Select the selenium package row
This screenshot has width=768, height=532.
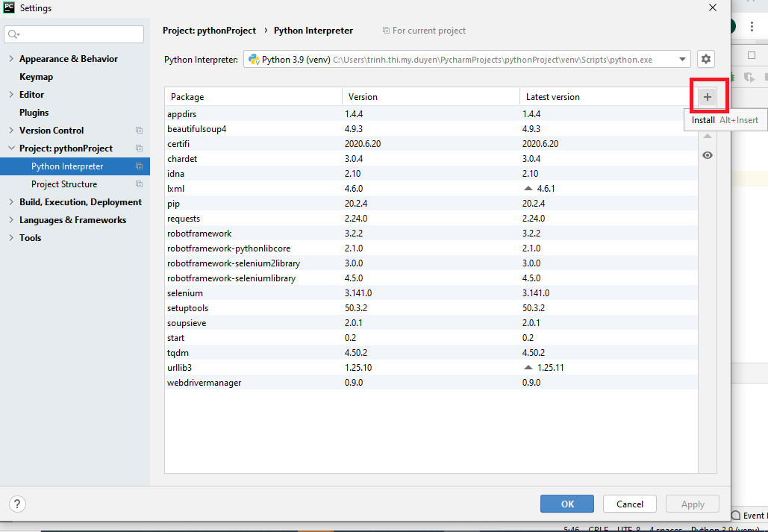tap(431, 293)
